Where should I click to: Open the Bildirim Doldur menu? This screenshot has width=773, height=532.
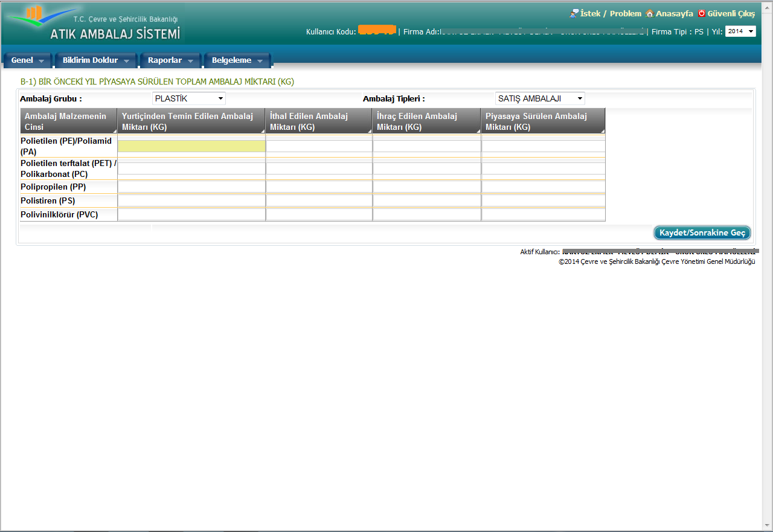[97, 60]
